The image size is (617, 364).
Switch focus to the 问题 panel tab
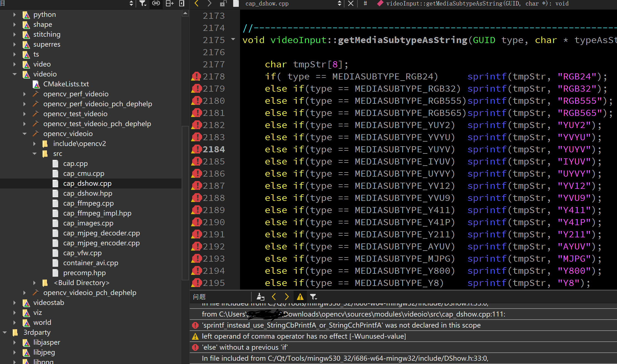199,297
